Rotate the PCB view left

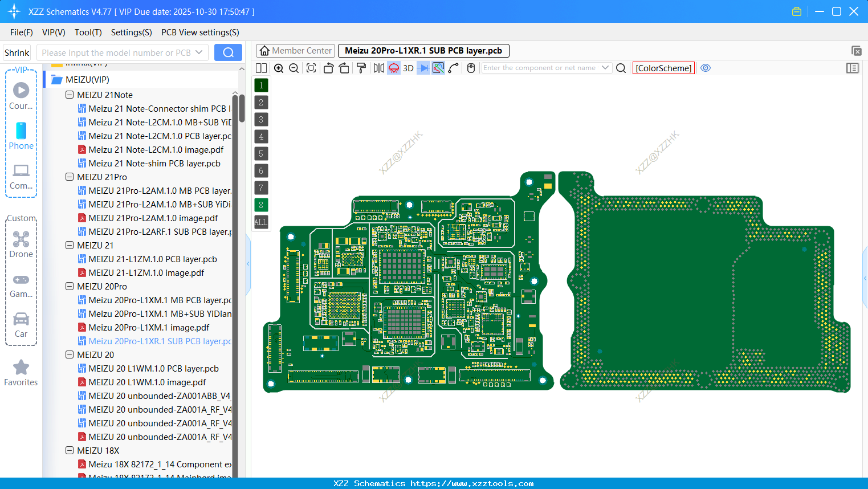328,68
